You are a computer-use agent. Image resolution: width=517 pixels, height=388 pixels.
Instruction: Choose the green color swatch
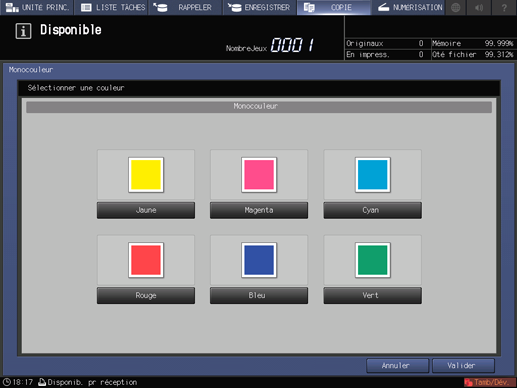(372, 260)
